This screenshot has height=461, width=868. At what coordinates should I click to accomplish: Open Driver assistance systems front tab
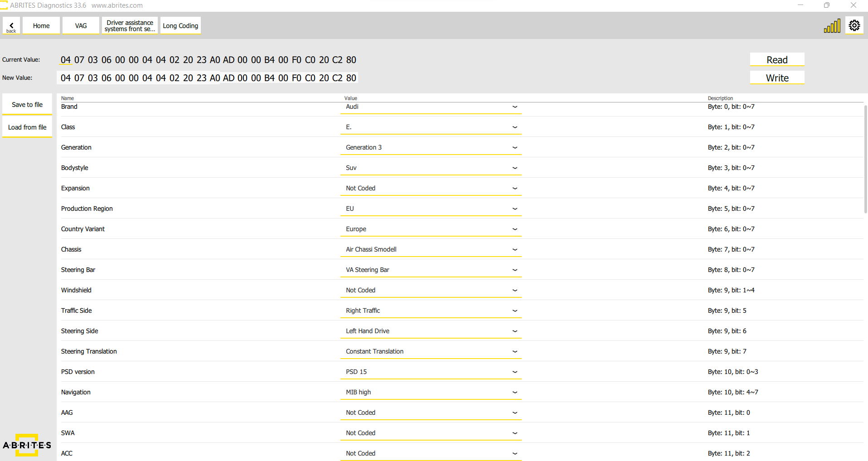[x=130, y=26]
